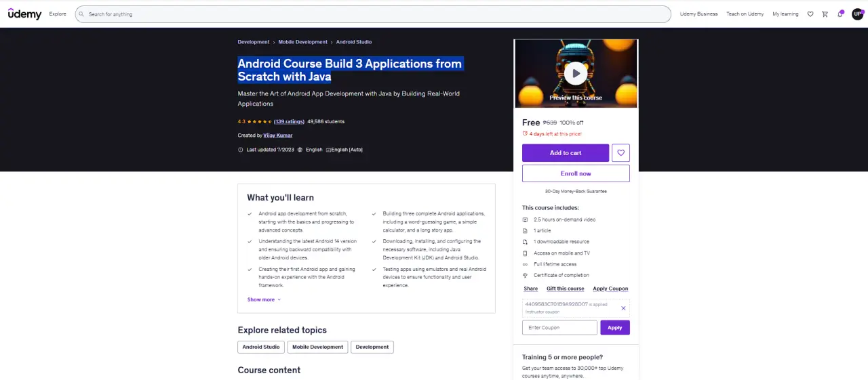
Task: Select the Mobile Development topic tag
Action: click(x=317, y=347)
